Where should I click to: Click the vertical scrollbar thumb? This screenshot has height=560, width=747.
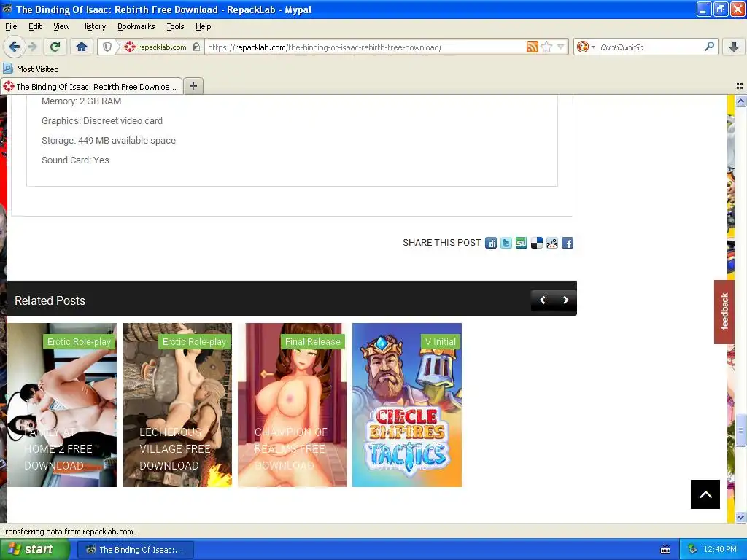pyautogui.click(x=740, y=430)
